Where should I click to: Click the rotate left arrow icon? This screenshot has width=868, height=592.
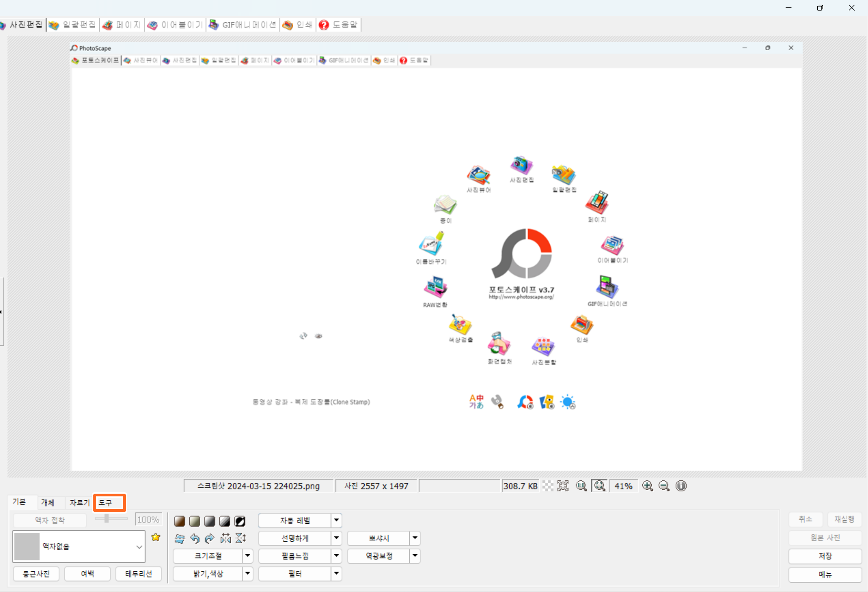195,539
